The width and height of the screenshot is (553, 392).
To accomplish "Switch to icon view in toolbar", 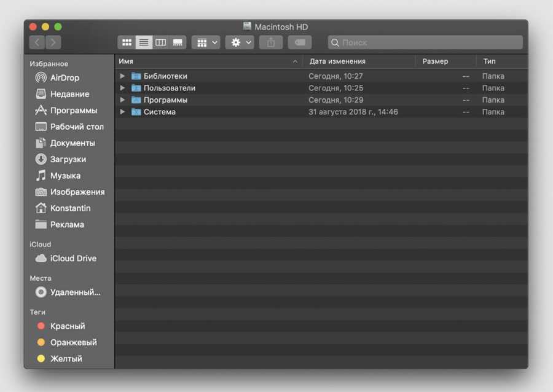I will 127,42.
